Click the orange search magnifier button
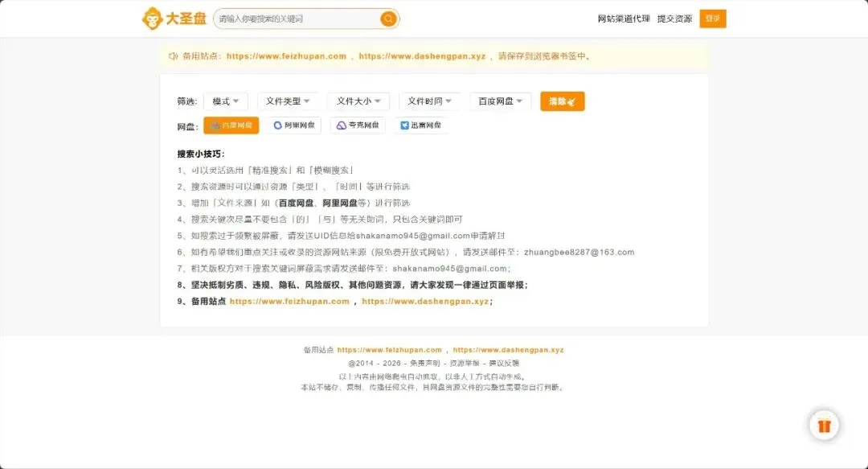This screenshot has height=469, width=868. (389, 19)
